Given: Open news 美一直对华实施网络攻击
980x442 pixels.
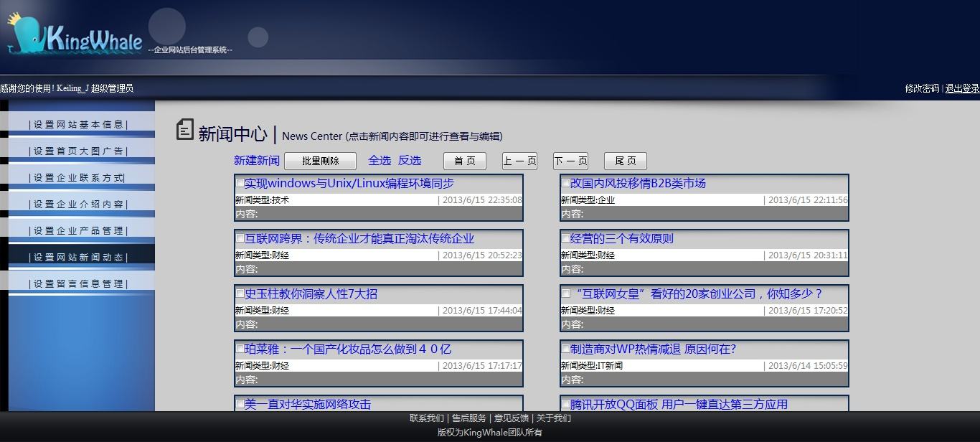Looking at the screenshot, I should pos(308,404).
